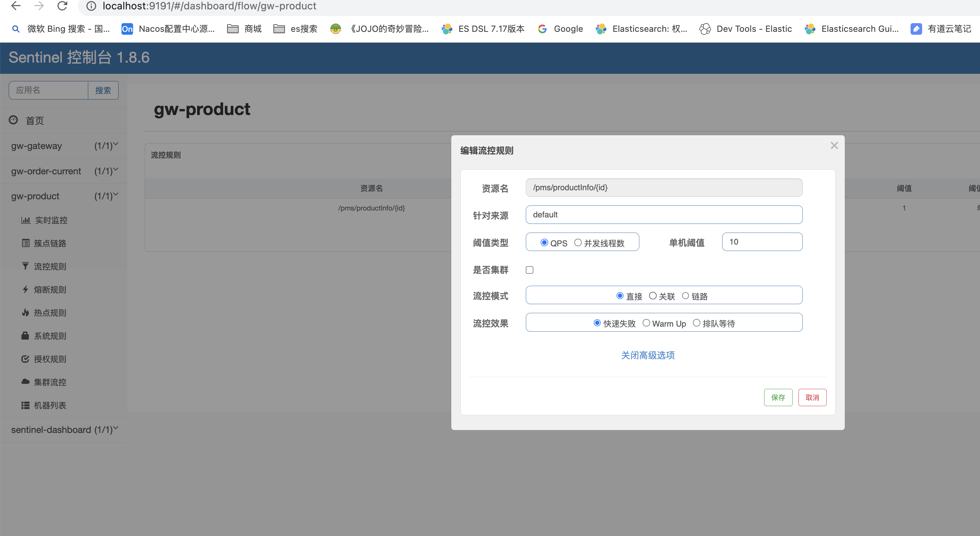Select the 并发线程数 threshold type radio
The width and height of the screenshot is (980, 536).
pos(578,243)
